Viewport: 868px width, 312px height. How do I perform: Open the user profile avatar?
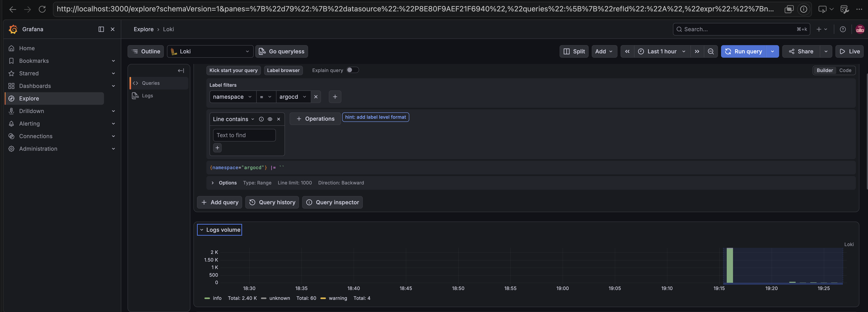860,29
